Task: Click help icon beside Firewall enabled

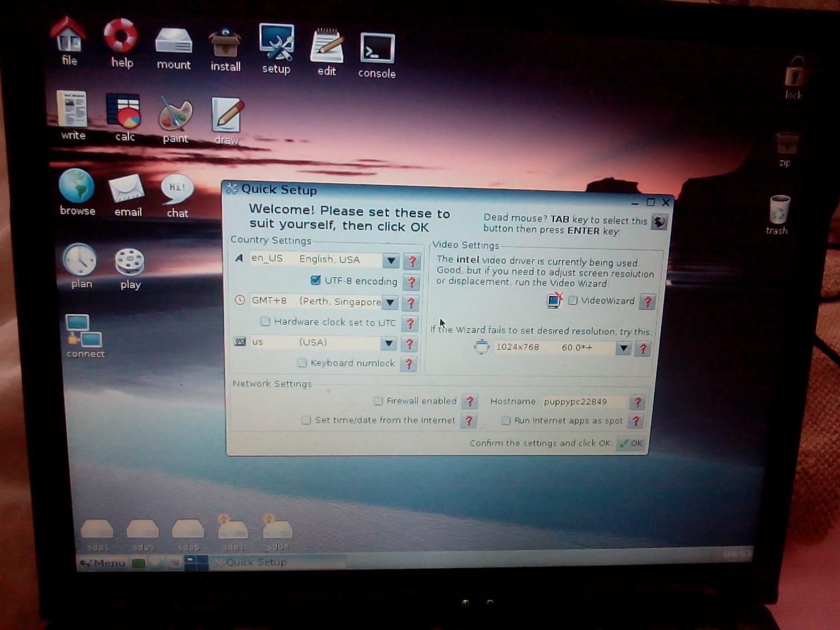Action: [x=470, y=401]
